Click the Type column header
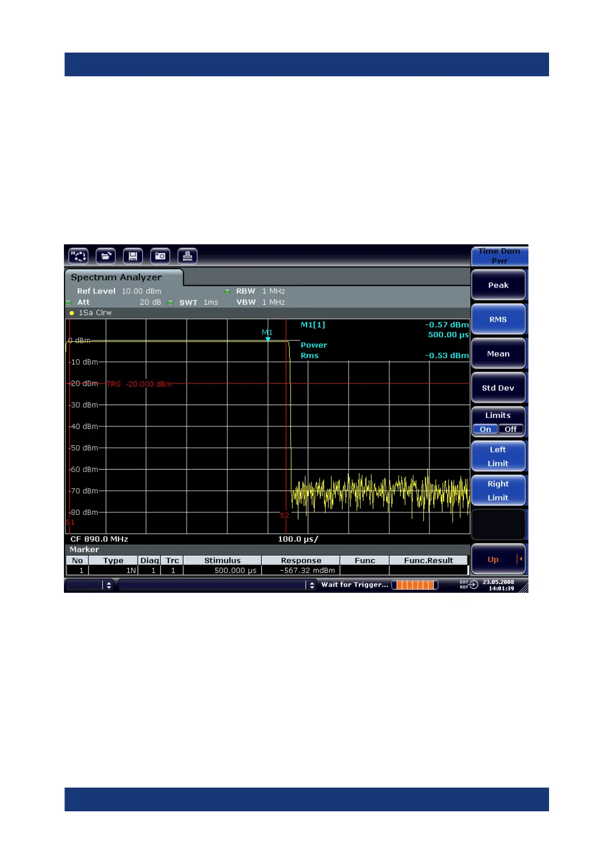 pos(113,560)
